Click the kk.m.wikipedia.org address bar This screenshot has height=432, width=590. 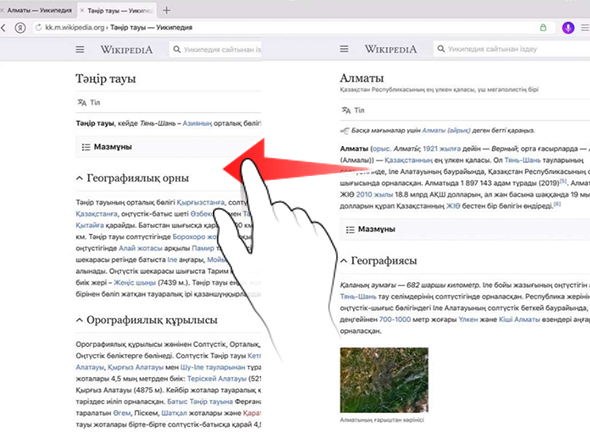[x=293, y=27]
